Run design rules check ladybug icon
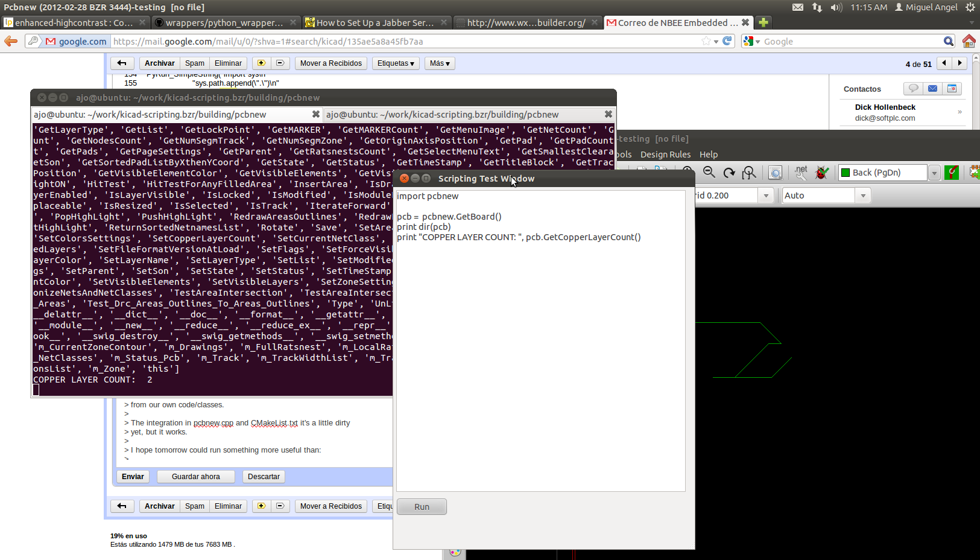Viewport: 980px width, 560px height. (821, 173)
